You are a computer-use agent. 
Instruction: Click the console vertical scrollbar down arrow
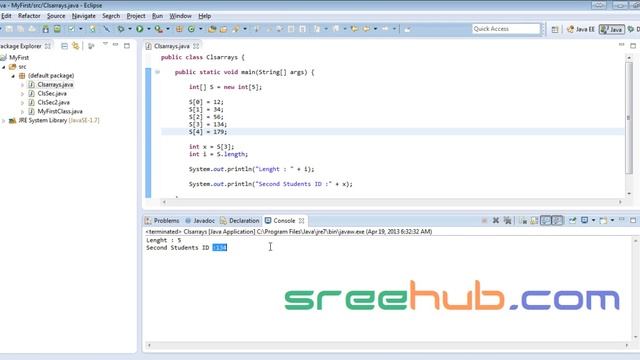coord(636,337)
